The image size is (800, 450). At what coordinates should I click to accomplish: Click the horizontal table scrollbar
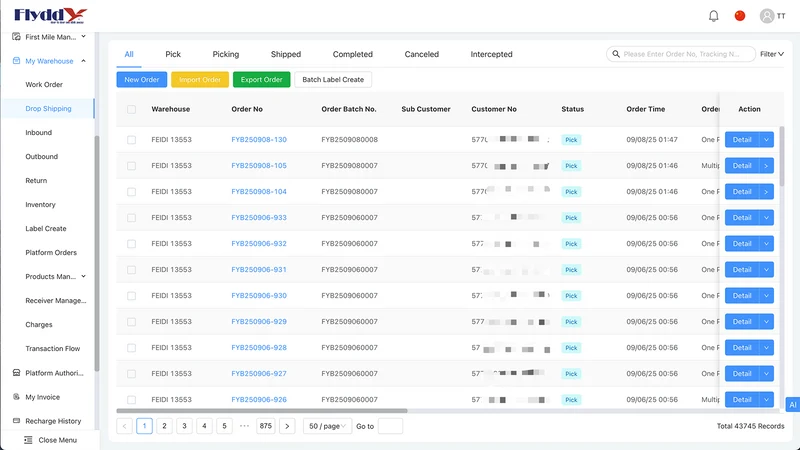point(262,410)
